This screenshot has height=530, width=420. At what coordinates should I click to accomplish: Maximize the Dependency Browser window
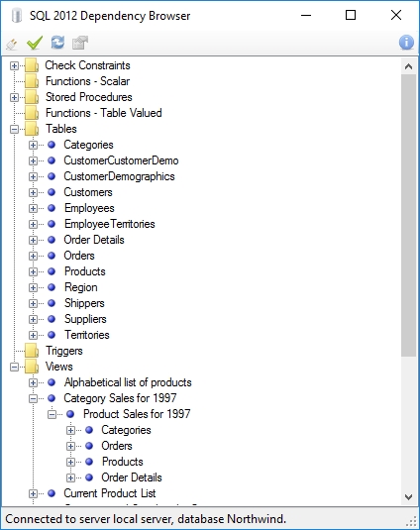pos(351,15)
